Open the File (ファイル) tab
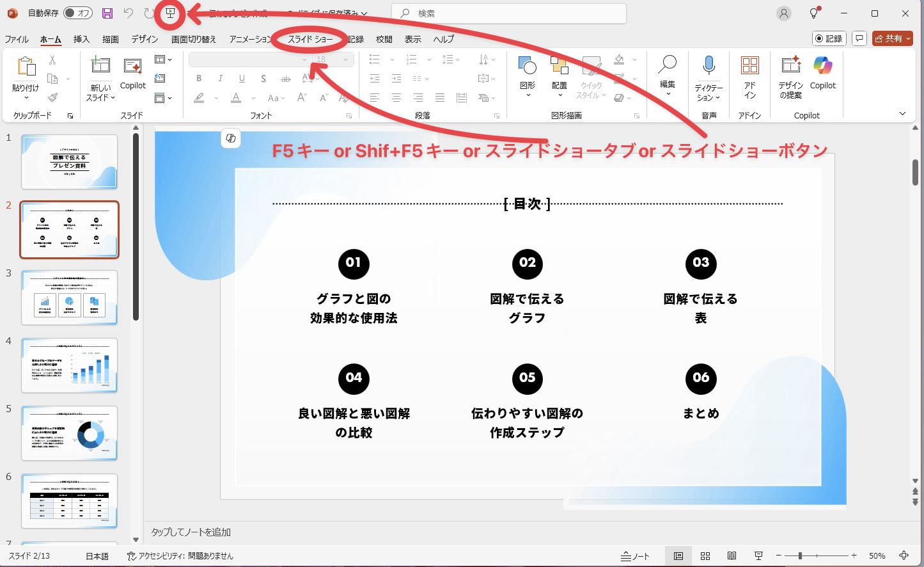 17,39
